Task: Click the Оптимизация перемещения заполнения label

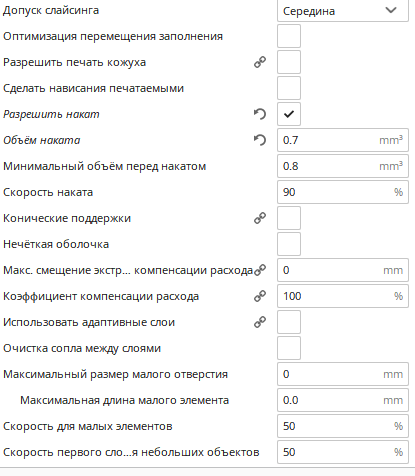Action: tap(113, 36)
